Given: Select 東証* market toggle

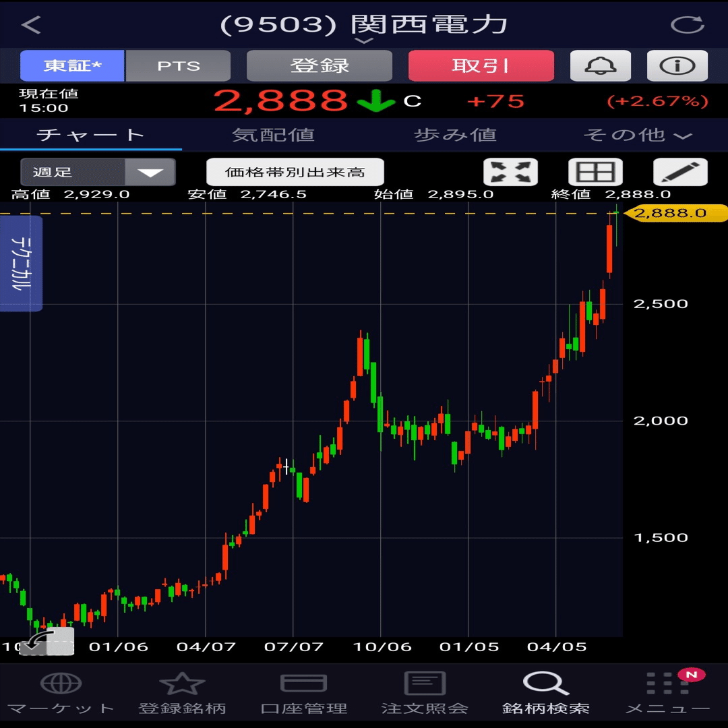Looking at the screenshot, I should 72,65.
